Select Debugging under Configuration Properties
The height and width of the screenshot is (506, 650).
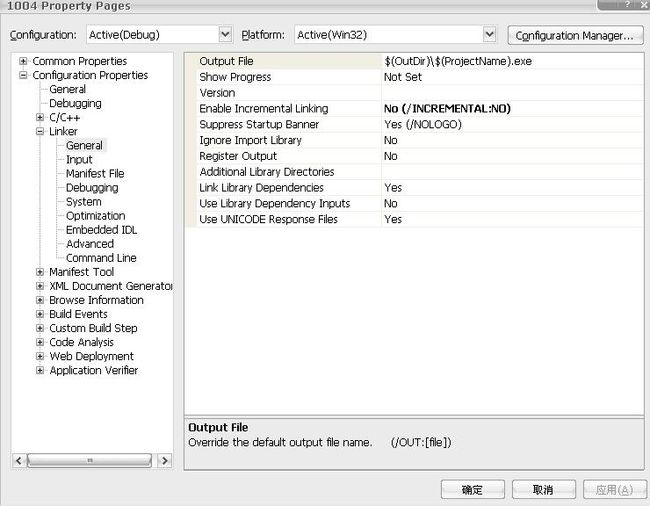[x=75, y=103]
